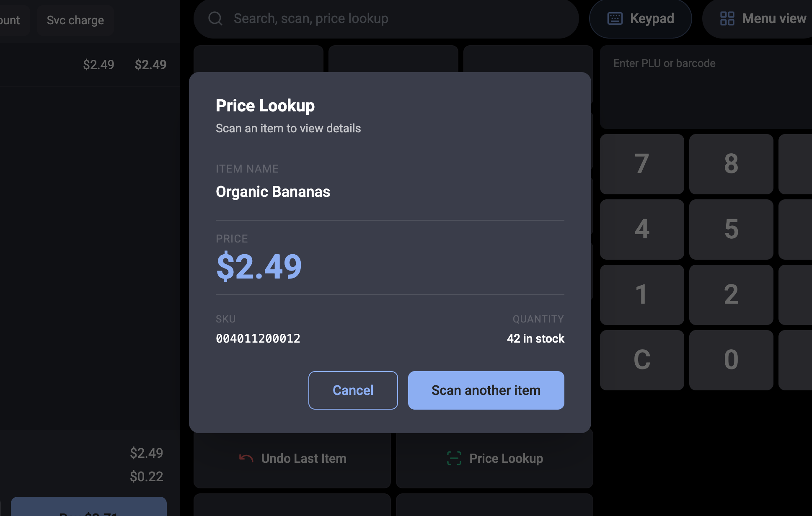Viewport: 812px width, 516px height.
Task: Tap keypad digit 5
Action: click(x=731, y=229)
